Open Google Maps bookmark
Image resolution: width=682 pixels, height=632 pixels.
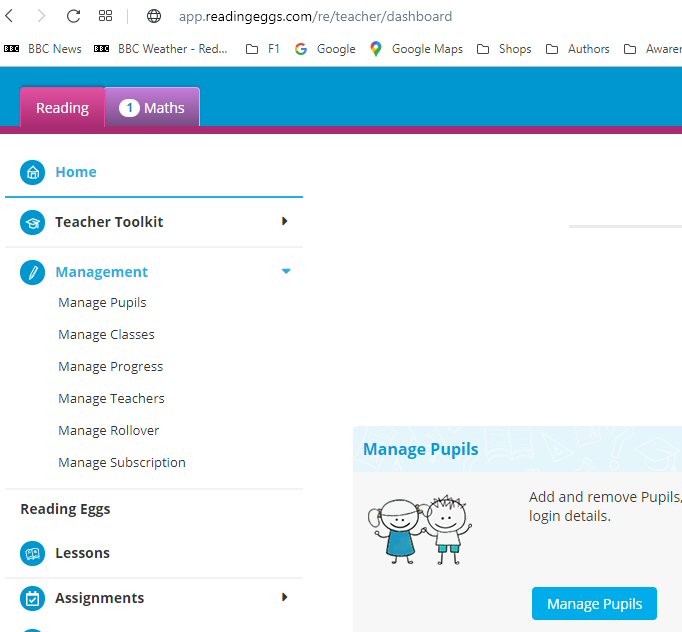pyautogui.click(x=416, y=49)
